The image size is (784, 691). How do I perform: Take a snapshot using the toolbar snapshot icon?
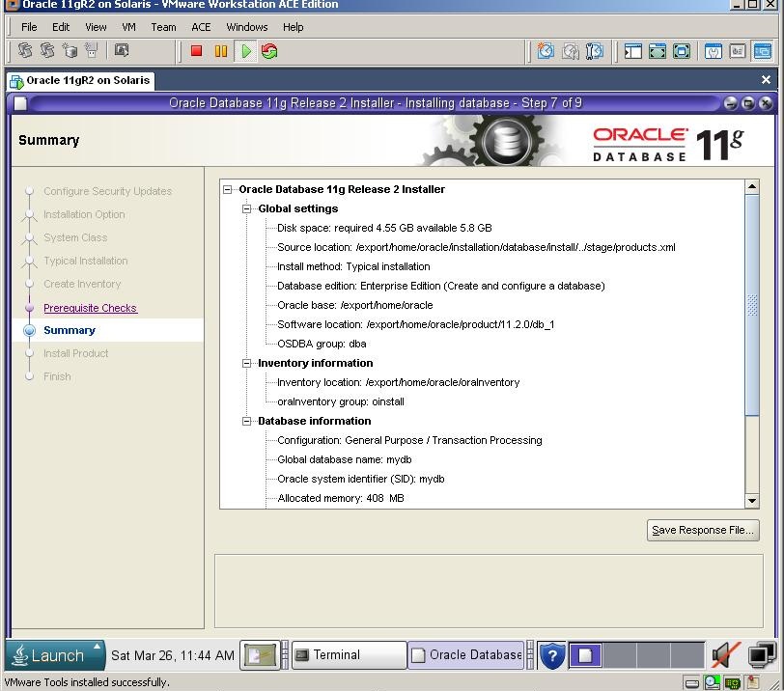click(546, 51)
